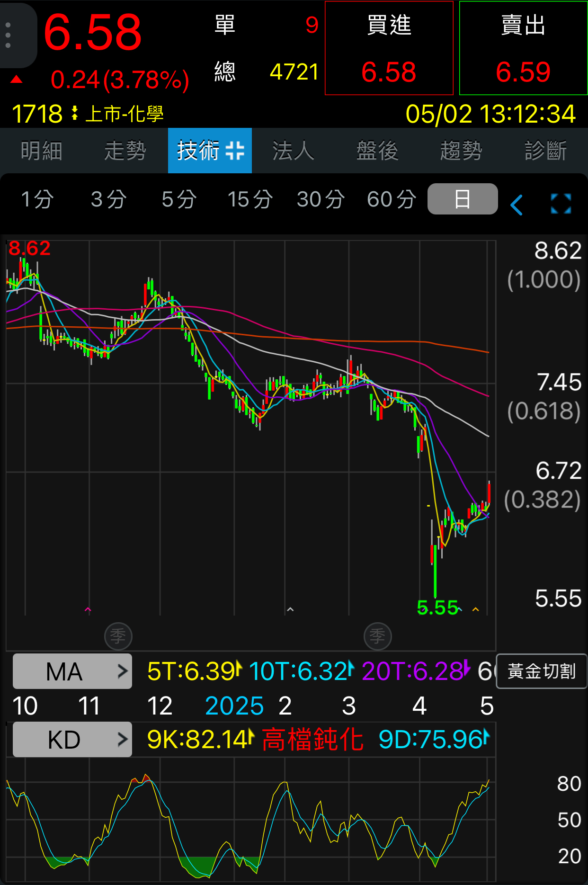Open the 趨勢 tab
This screenshot has width=588, height=885.
[x=461, y=151]
